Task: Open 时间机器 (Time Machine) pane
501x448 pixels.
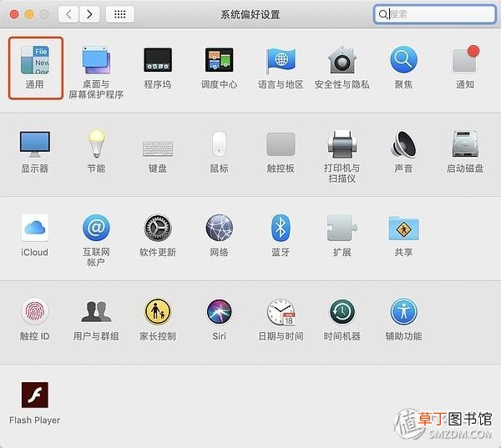Action: [x=342, y=320]
